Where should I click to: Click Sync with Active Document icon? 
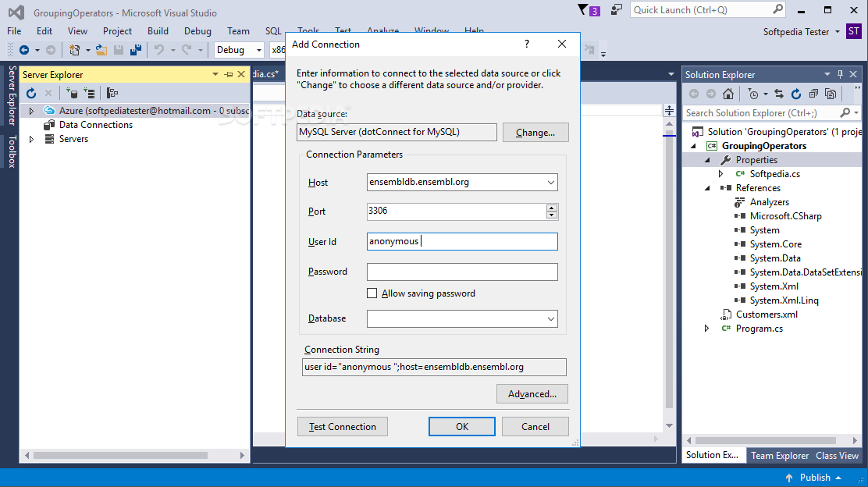coord(779,94)
